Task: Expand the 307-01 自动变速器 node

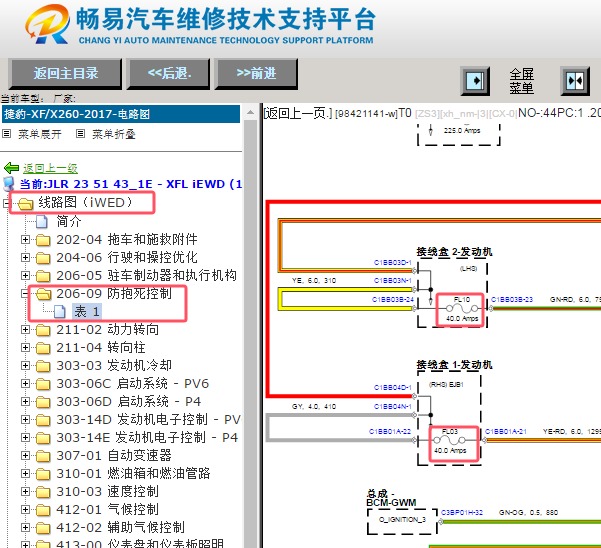Action: coord(25,456)
